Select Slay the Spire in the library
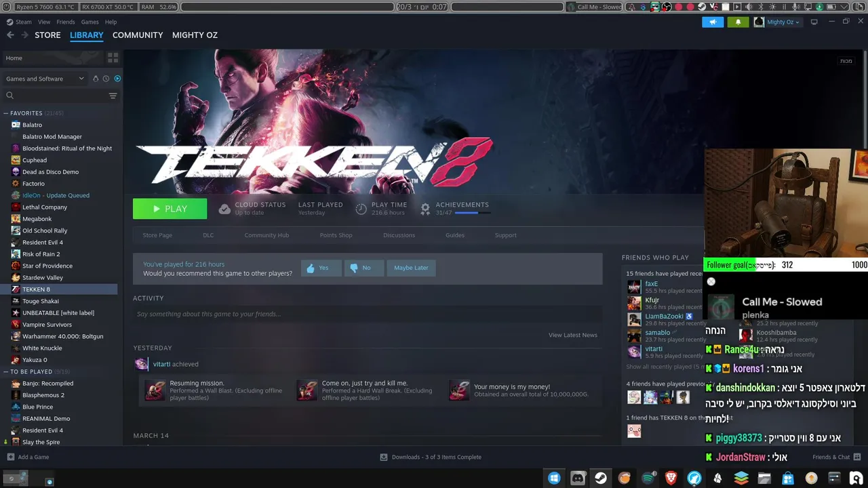This screenshot has width=868, height=488. click(41, 442)
